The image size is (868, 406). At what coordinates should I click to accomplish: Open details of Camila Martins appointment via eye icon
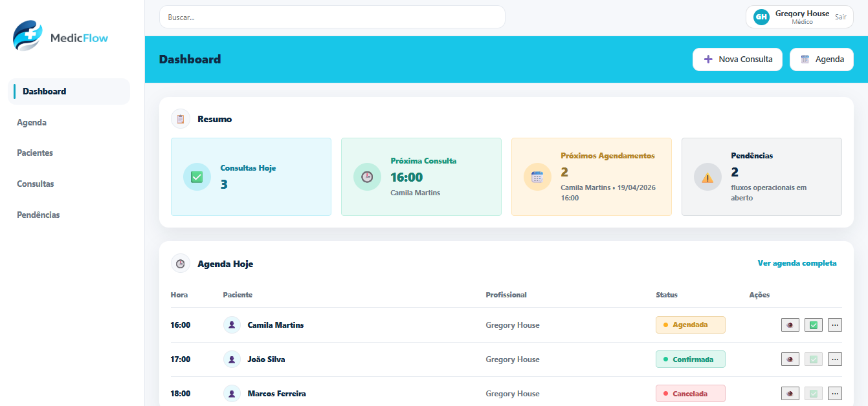790,325
